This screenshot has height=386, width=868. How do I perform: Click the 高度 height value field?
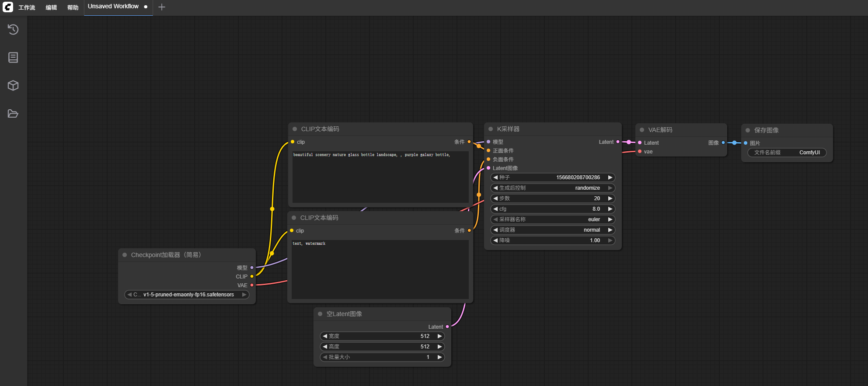382,347
